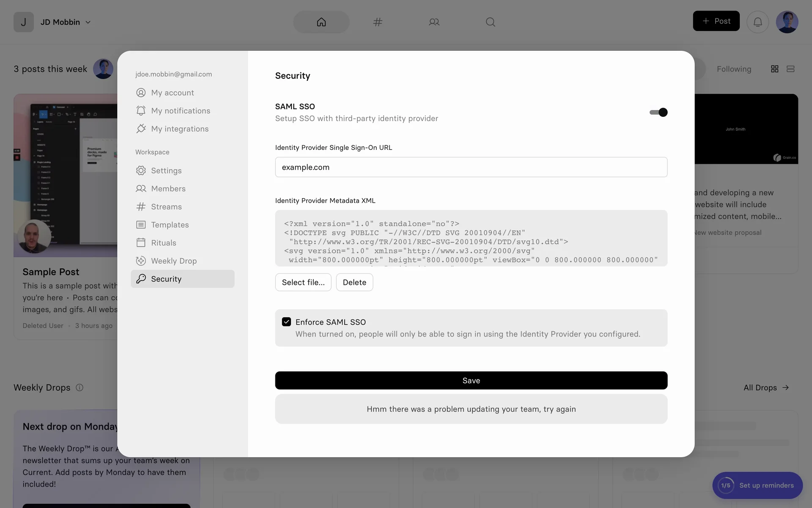This screenshot has height=508, width=812.
Task: Switch to list view layout icon
Action: click(x=790, y=69)
